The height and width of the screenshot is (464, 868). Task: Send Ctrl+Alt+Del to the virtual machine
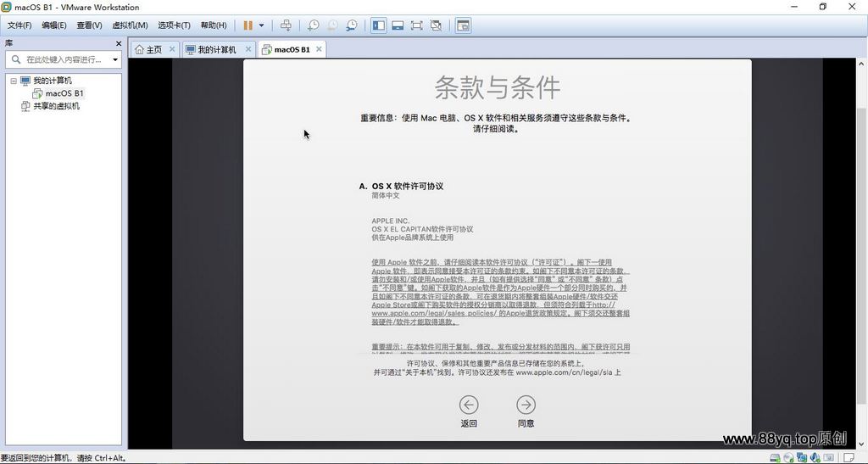click(286, 25)
